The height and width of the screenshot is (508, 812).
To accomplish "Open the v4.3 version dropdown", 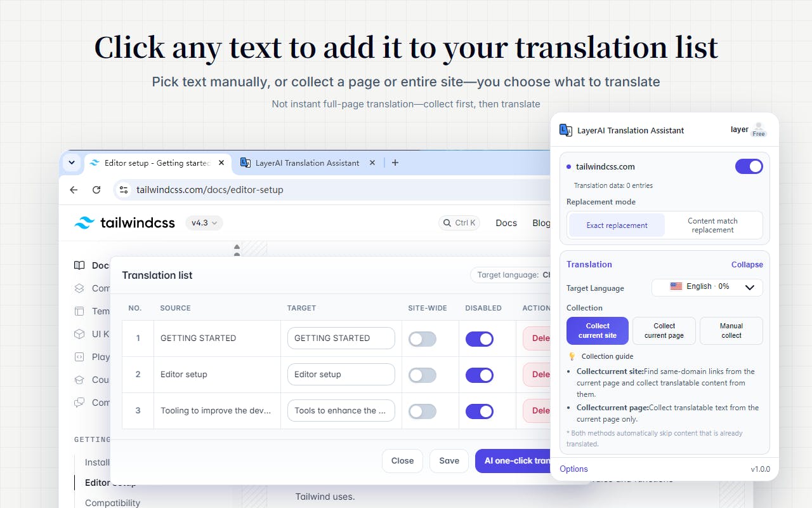I will (x=204, y=223).
